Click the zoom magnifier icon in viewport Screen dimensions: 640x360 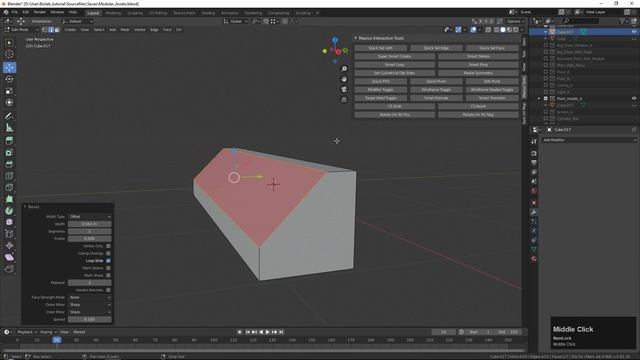[x=344, y=69]
